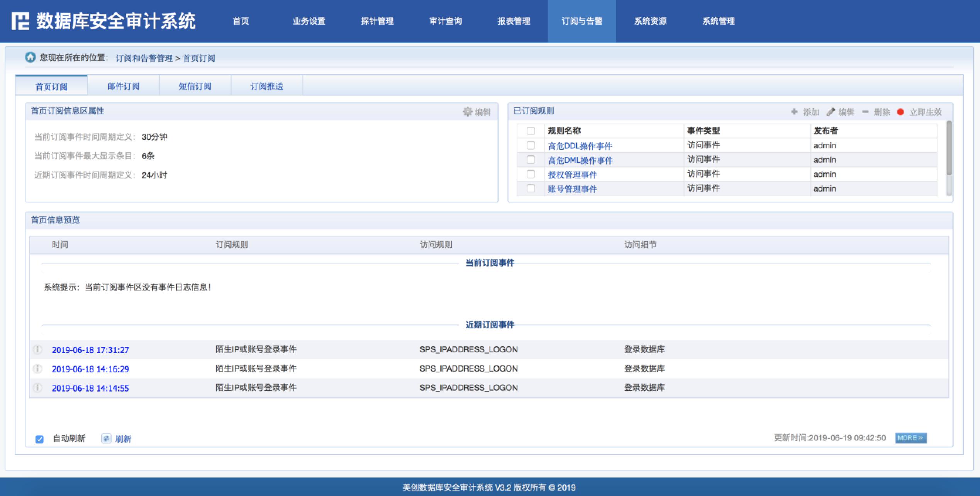
Task: Toggle the 自动刷新 checkbox
Action: tap(39, 439)
